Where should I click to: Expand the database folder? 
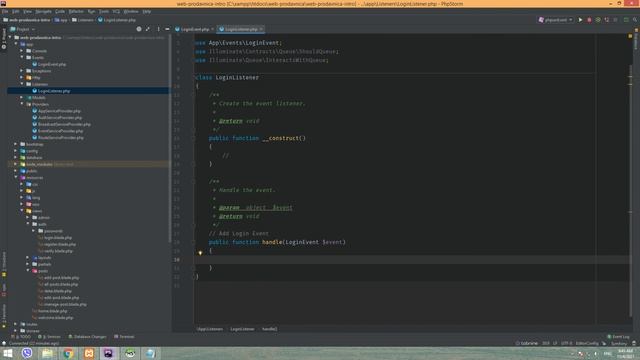pos(16,158)
